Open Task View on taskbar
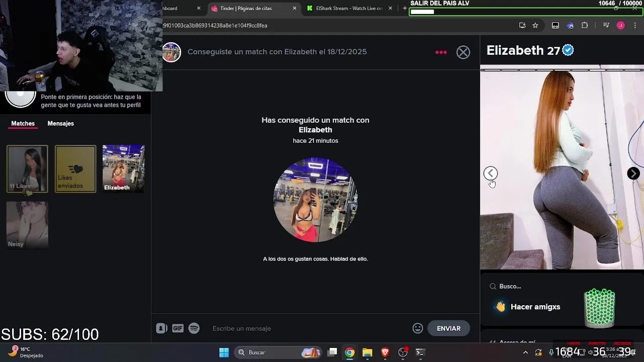644x362 pixels. pyautogui.click(x=333, y=352)
